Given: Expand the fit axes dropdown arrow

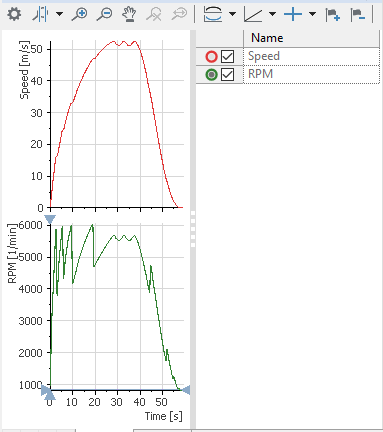Looking at the screenshot, I should click(233, 14).
